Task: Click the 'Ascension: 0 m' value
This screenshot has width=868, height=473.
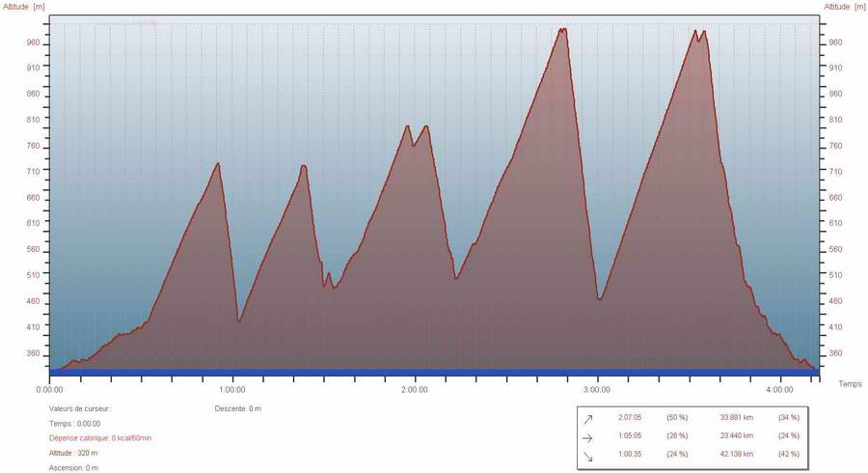Action: [x=73, y=468]
